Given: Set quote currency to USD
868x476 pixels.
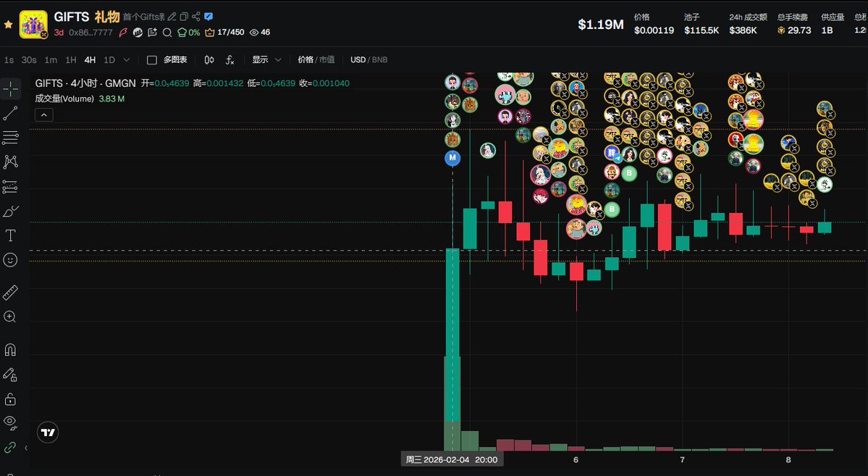Looking at the screenshot, I should pos(358,60).
